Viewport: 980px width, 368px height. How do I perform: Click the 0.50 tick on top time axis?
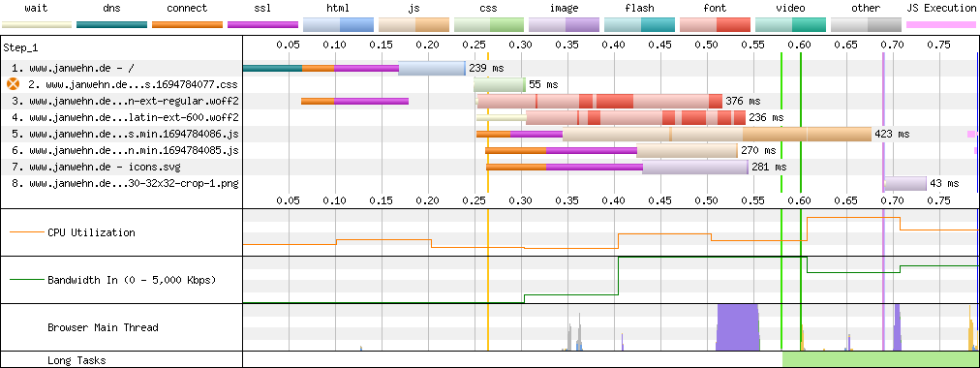[x=707, y=45]
